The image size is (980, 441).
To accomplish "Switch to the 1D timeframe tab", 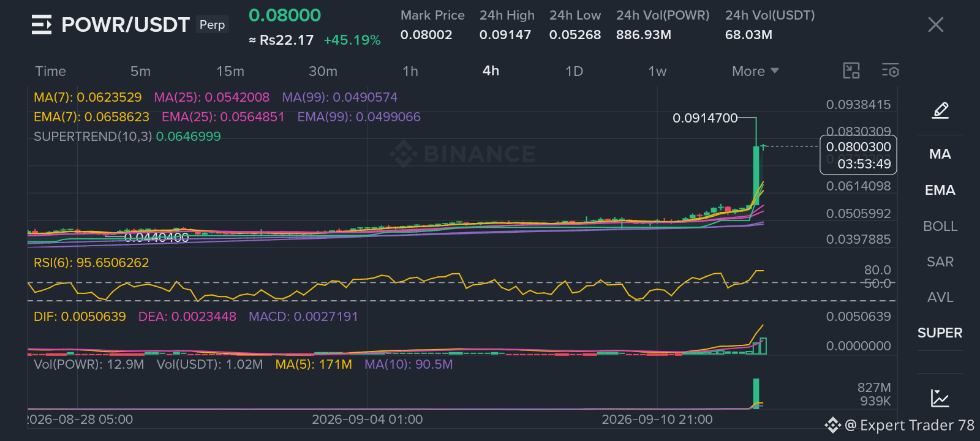I will [x=574, y=71].
